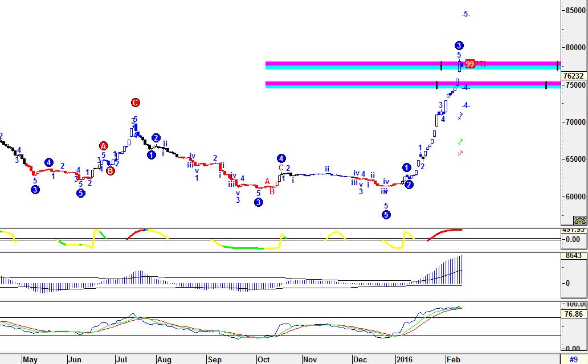Select the red circled B wave label
588x364 pixels.
(110, 170)
